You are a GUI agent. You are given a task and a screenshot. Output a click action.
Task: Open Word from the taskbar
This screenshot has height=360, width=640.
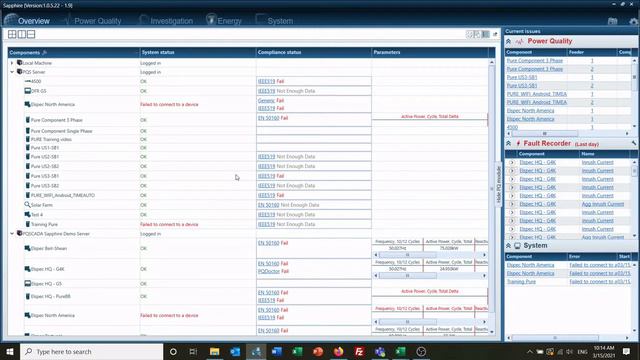(277, 351)
